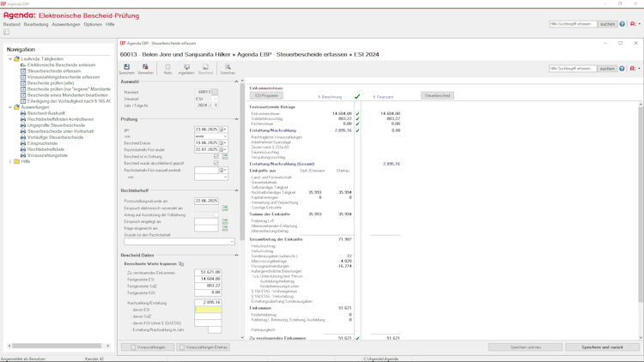Toggle the Vorauszahlungen checkbox button
The image size is (644, 362).
148,347
